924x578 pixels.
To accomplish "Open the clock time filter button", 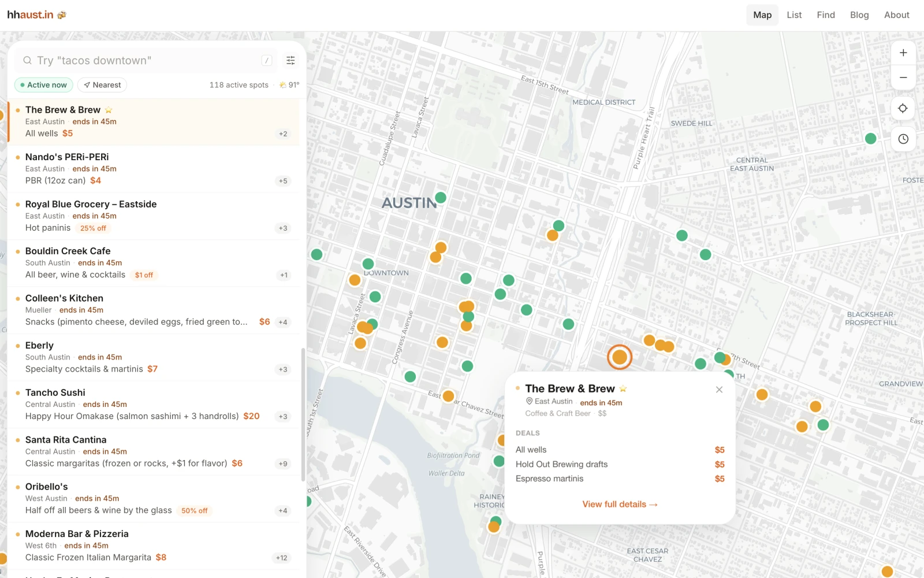I will point(903,139).
